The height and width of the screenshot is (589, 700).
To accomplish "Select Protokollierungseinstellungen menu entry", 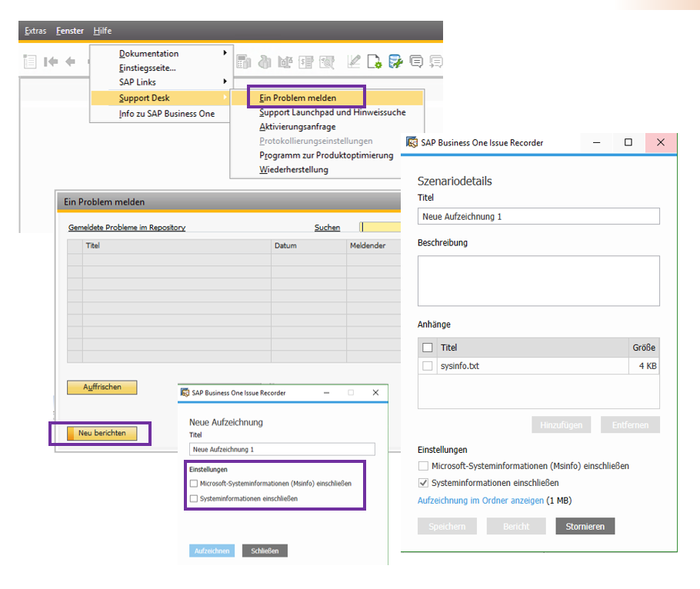I will pos(315,141).
